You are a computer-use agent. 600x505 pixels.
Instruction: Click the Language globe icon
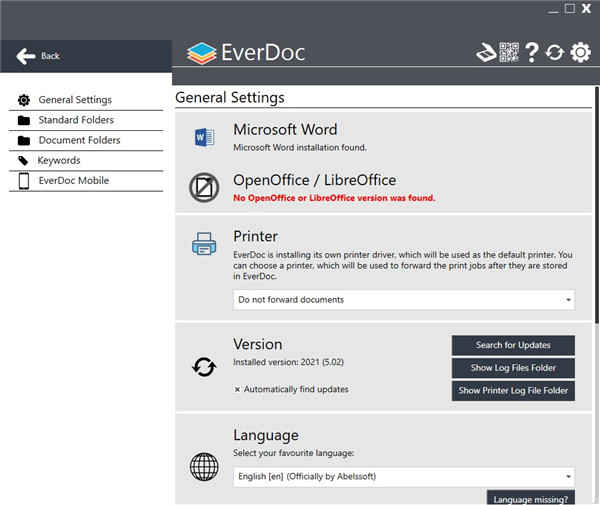tap(204, 467)
